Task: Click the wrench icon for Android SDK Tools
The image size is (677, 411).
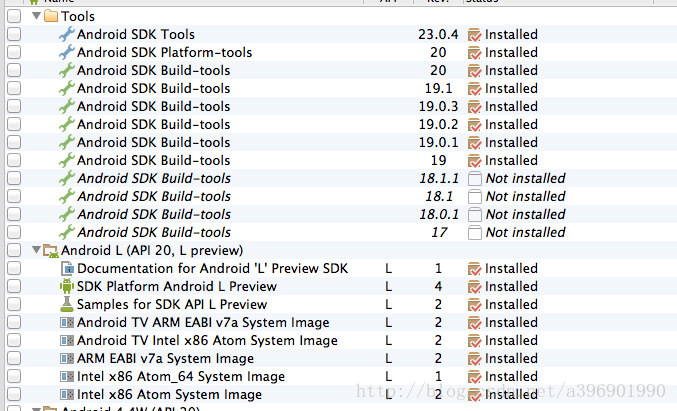Action: [67, 34]
